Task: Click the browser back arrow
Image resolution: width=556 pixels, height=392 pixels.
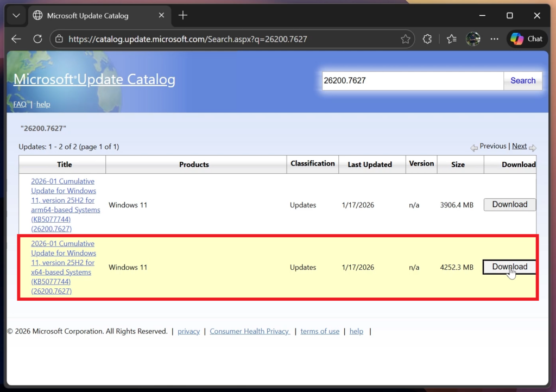Action: (x=16, y=39)
